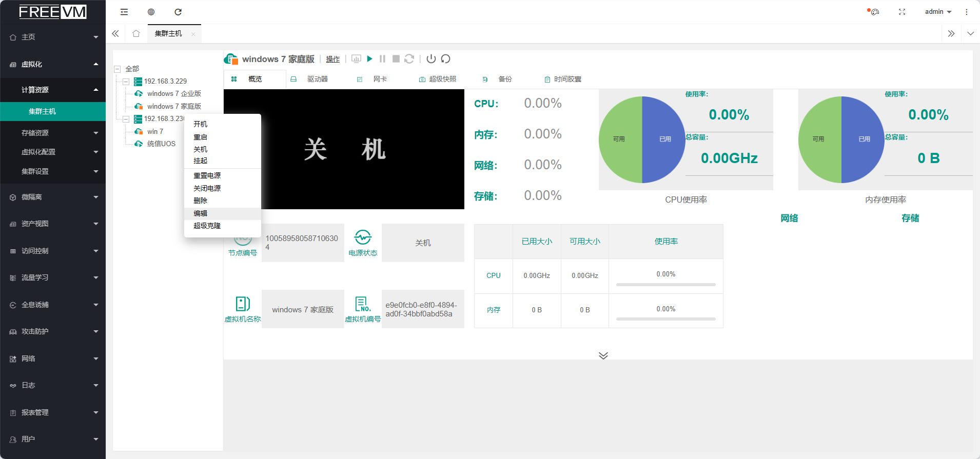Choose 关闭电源 from context menu
980x459 pixels.
(x=222, y=188)
